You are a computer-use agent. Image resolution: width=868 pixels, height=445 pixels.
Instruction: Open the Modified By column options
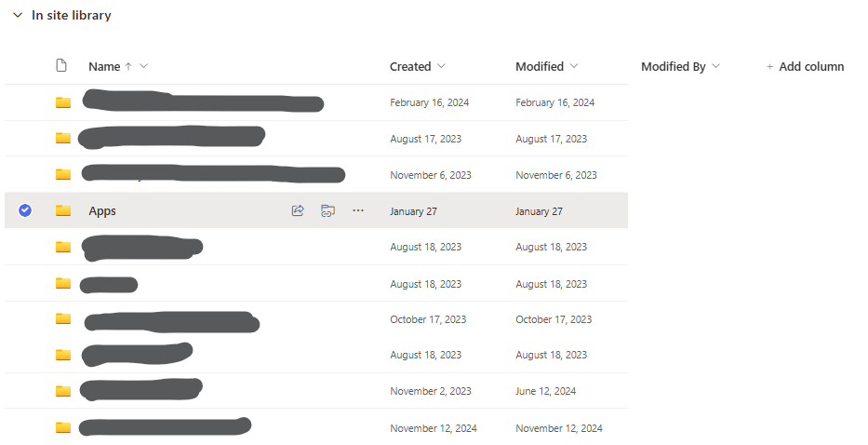715,67
